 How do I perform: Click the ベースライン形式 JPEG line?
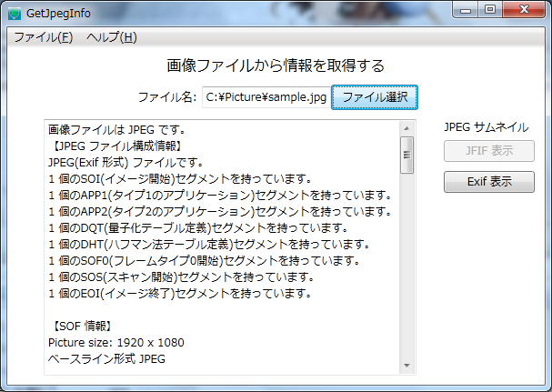[x=106, y=359]
